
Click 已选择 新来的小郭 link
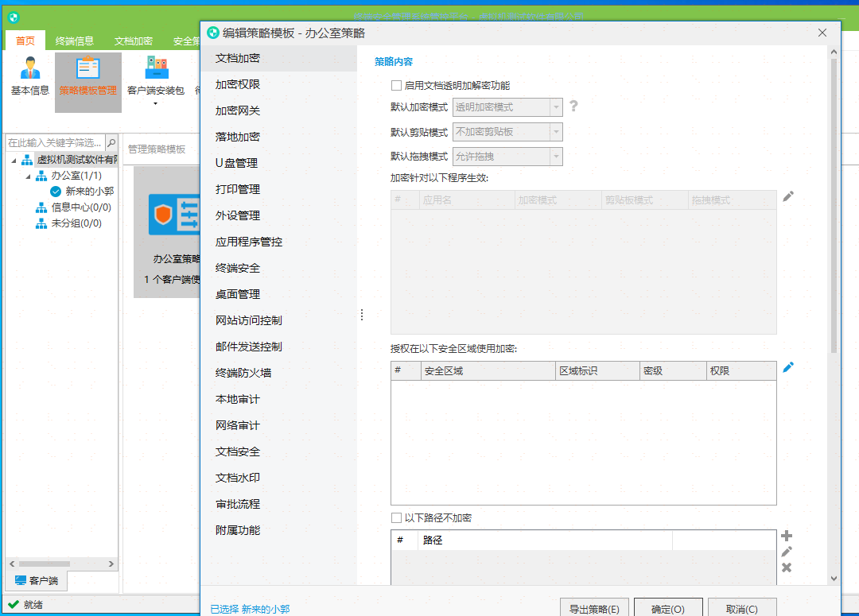(x=250, y=609)
